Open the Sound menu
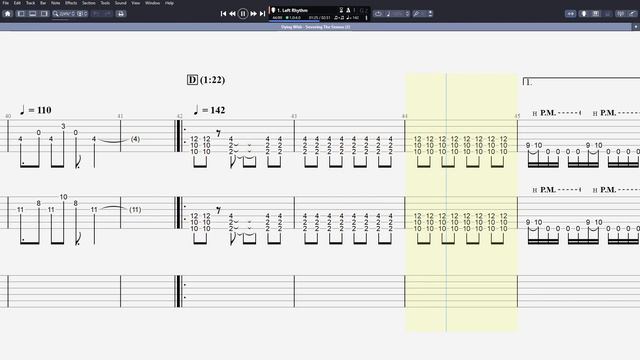The height and width of the screenshot is (360, 640). 120,3
